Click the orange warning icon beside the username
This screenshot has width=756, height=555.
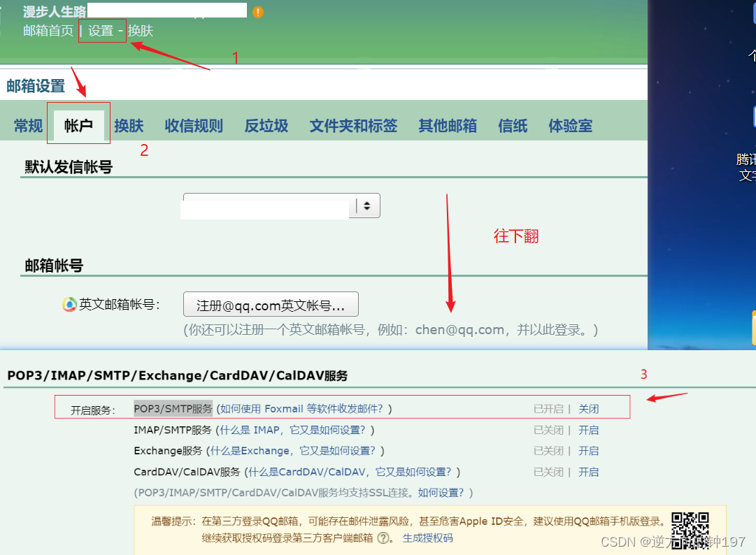[258, 12]
